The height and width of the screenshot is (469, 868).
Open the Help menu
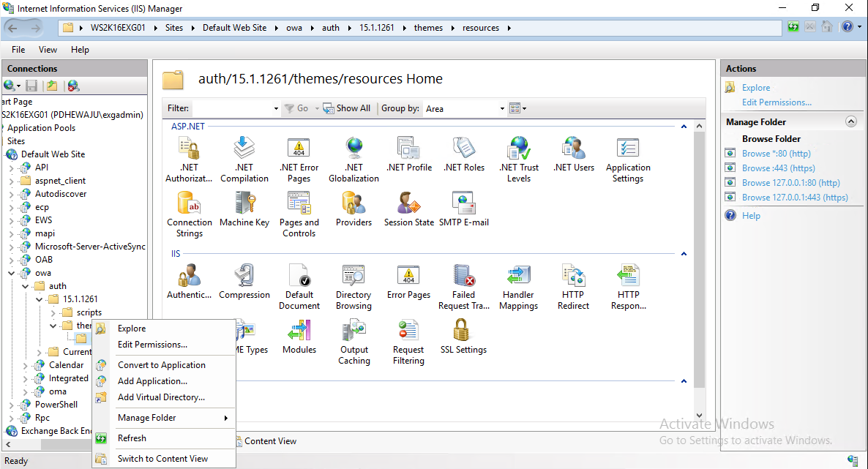click(x=80, y=50)
